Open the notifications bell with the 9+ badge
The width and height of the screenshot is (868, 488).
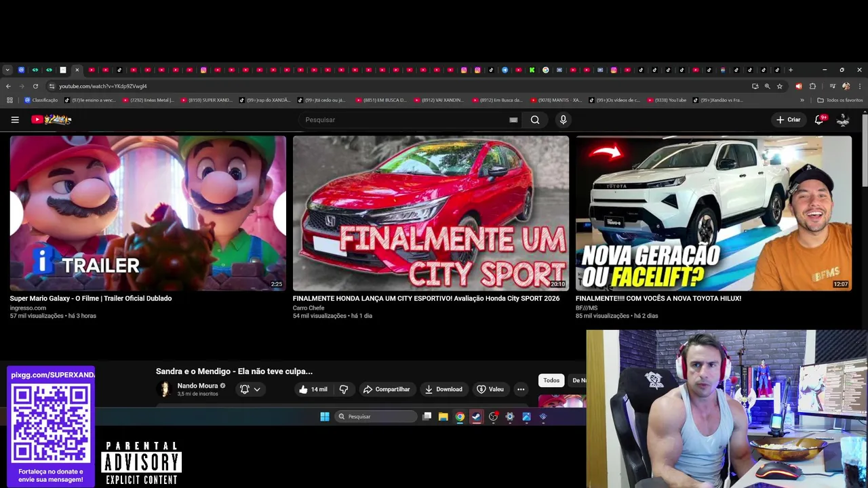pos(821,119)
